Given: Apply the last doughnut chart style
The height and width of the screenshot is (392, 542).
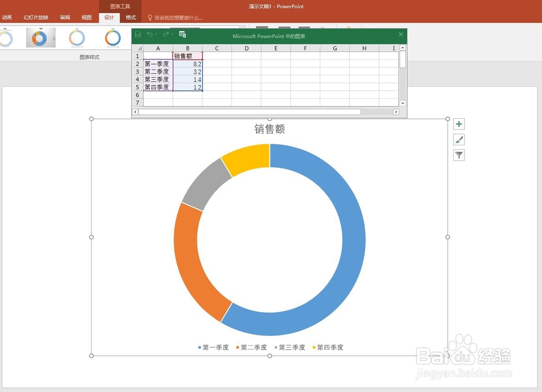Looking at the screenshot, I should point(112,37).
